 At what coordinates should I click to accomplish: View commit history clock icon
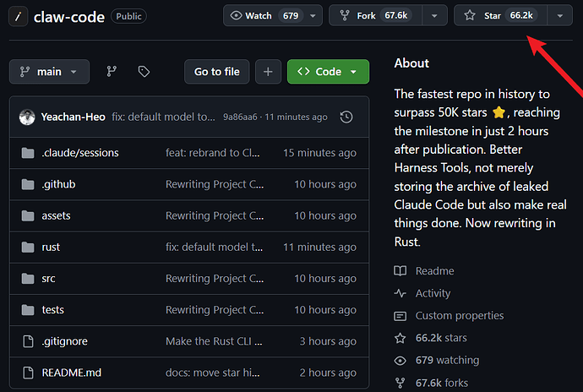346,117
